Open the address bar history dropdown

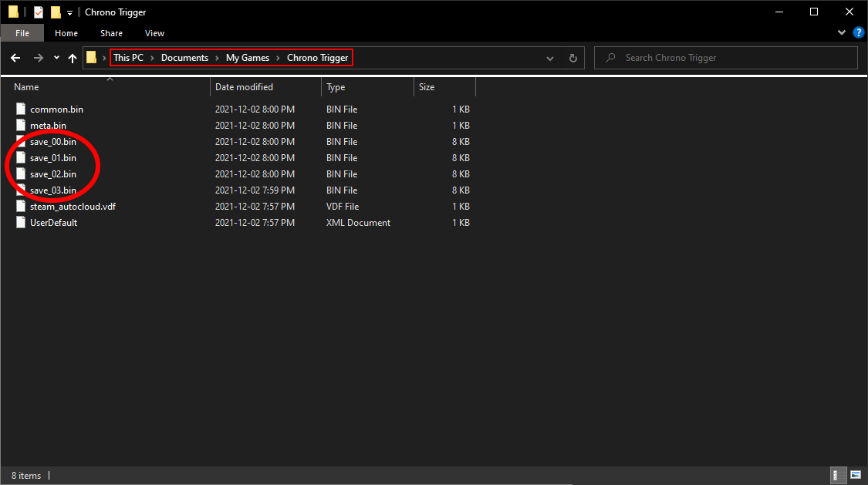(549, 58)
